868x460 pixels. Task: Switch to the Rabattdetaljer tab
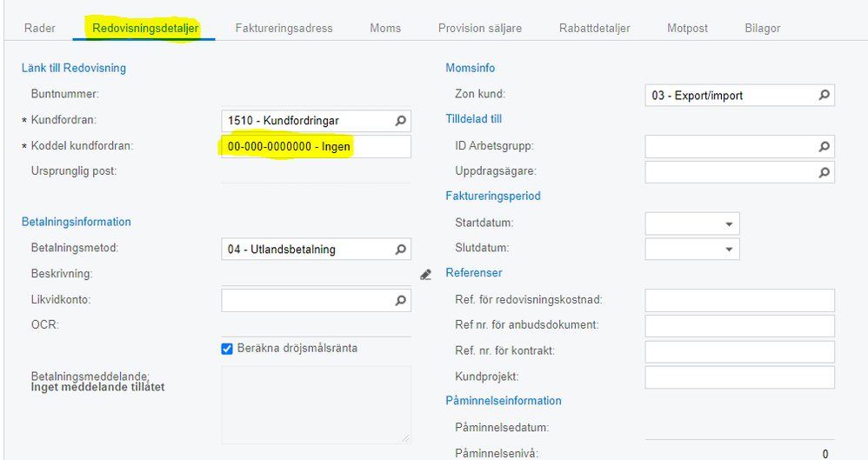[595, 28]
